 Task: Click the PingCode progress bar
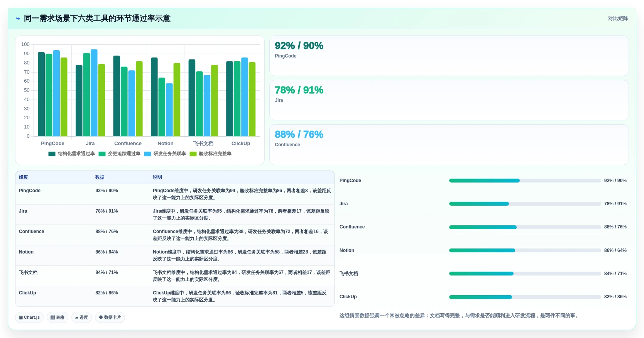click(x=525, y=181)
